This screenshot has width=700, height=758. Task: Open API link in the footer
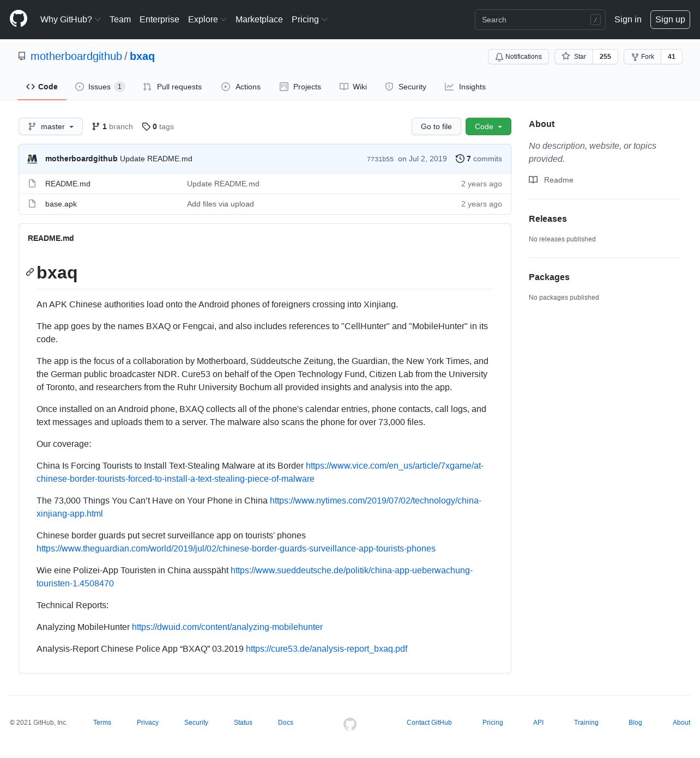coord(538,723)
